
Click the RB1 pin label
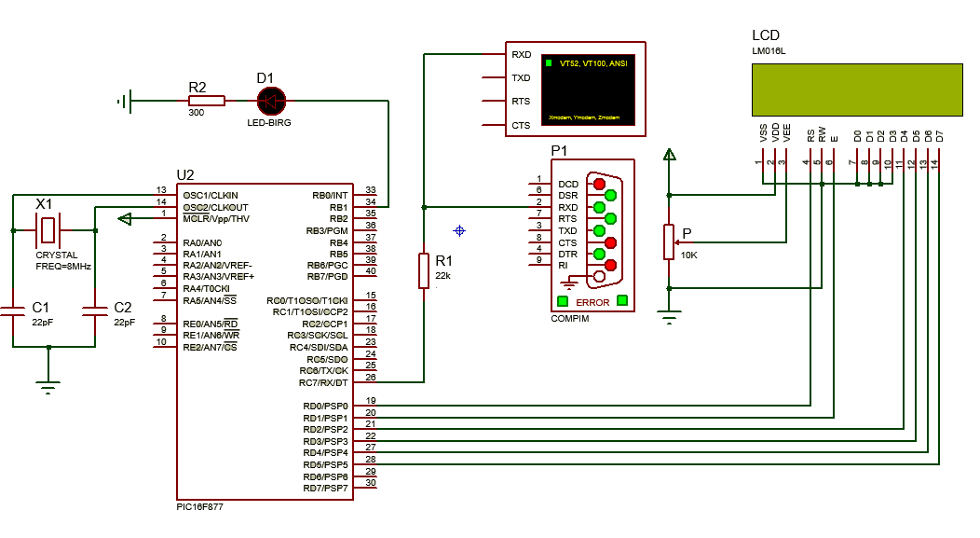tap(339, 207)
